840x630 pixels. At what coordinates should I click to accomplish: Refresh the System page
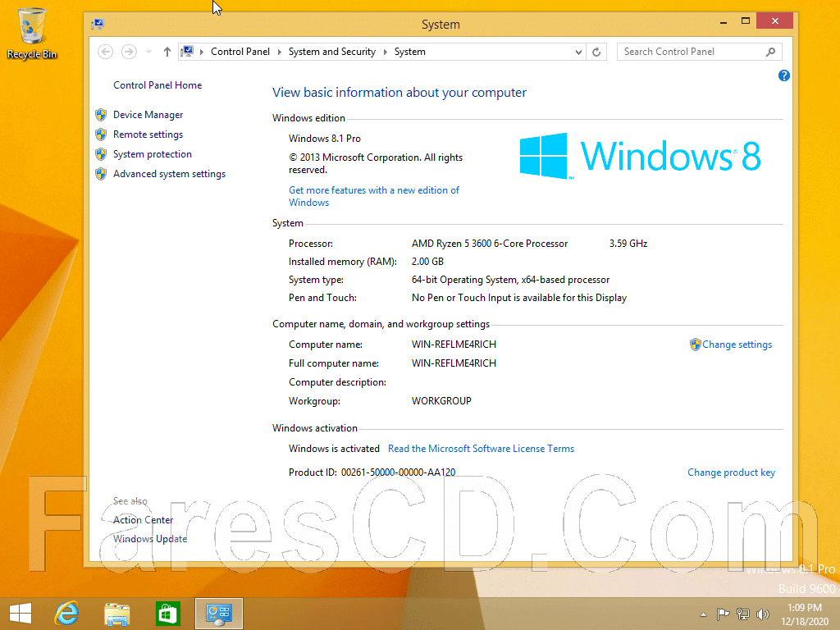pyautogui.click(x=596, y=52)
